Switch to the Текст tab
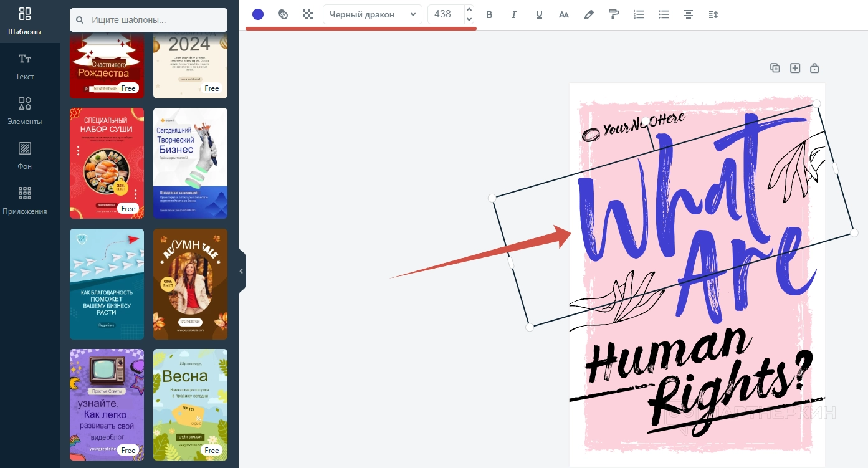 [25, 66]
